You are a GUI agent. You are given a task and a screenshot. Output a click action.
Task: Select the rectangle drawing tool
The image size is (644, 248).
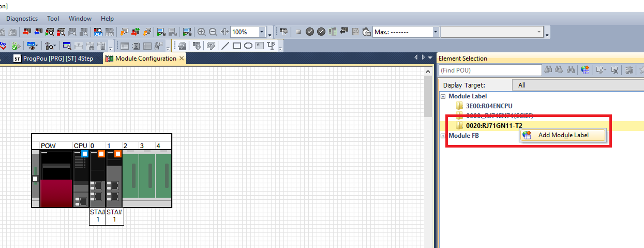point(237,46)
